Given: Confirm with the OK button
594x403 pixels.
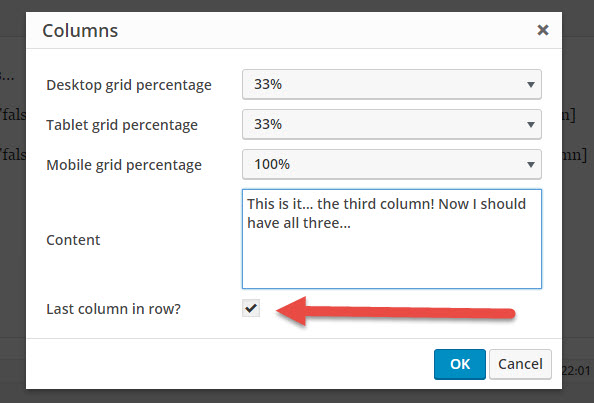Looking at the screenshot, I should tap(460, 364).
